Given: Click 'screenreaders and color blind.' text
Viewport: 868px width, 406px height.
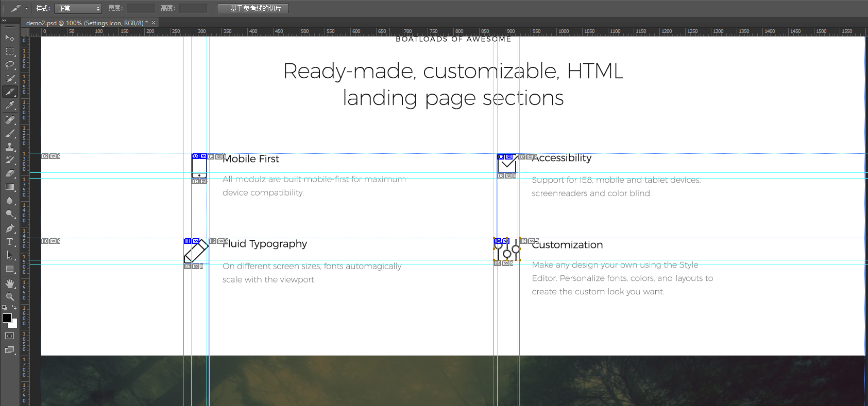Looking at the screenshot, I should click(592, 193).
